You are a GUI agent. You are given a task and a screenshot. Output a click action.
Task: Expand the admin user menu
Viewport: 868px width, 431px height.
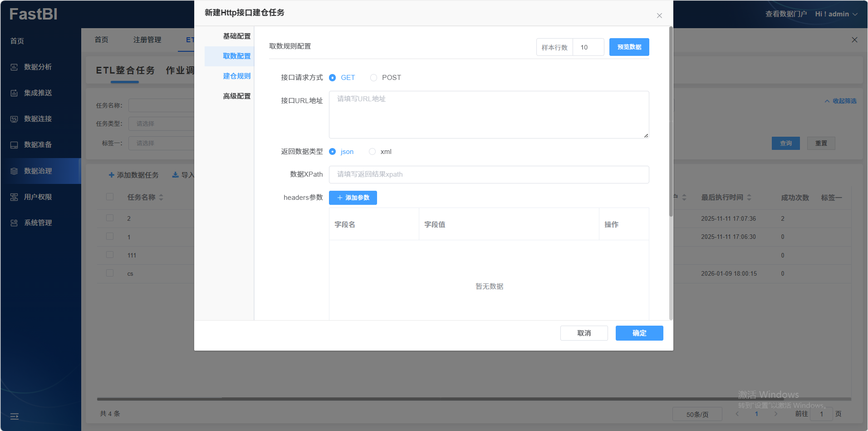tap(836, 14)
